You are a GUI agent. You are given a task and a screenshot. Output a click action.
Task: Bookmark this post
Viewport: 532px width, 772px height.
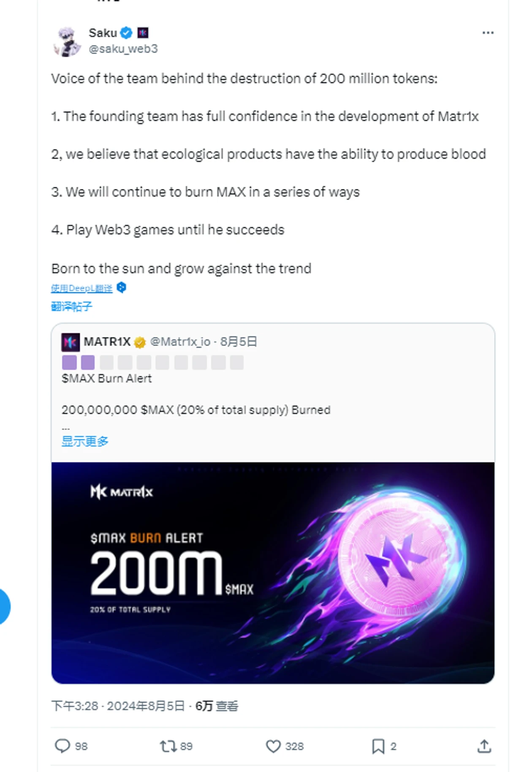coord(378,746)
